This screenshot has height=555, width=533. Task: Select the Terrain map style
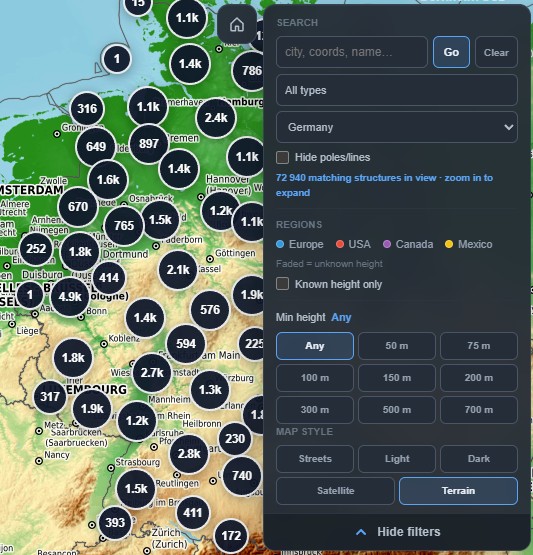click(x=458, y=491)
